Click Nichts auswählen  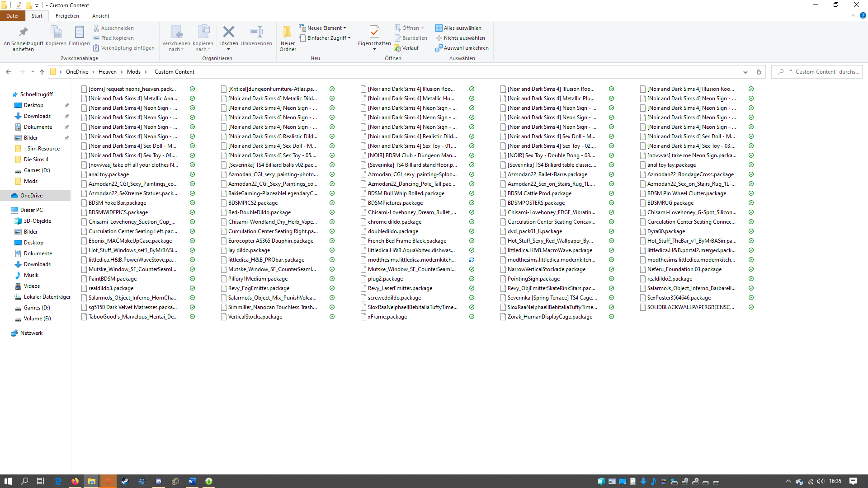[460, 38]
